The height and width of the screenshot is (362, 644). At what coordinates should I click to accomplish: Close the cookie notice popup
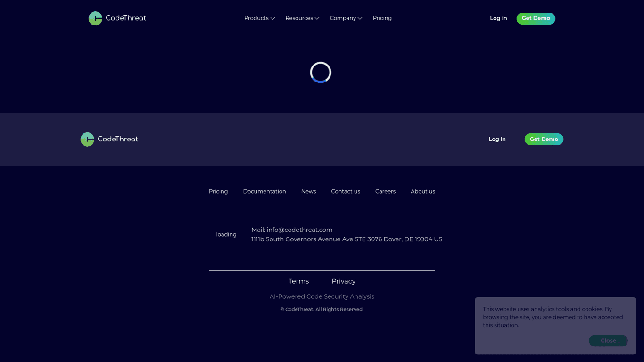[608, 340]
